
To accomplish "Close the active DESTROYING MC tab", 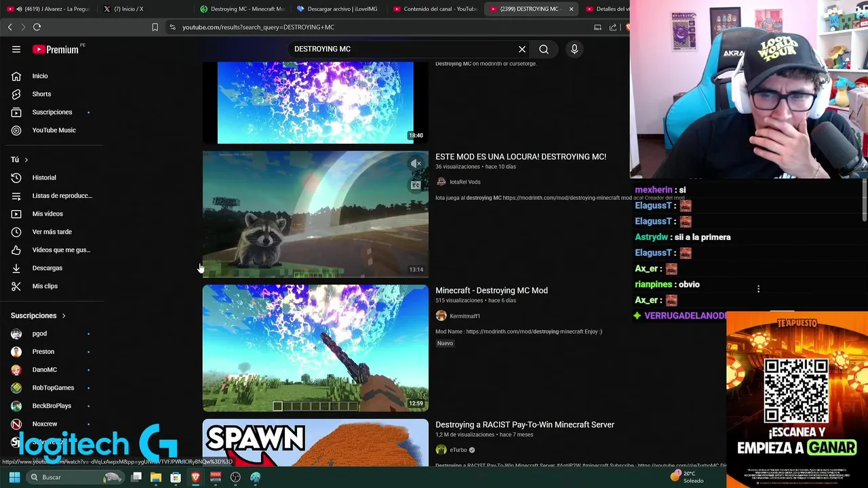I will tap(571, 9).
